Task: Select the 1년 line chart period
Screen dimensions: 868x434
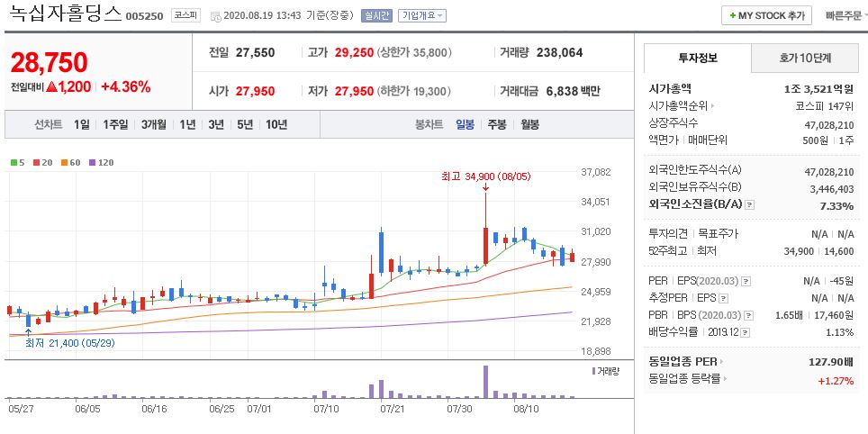Action: pos(187,124)
